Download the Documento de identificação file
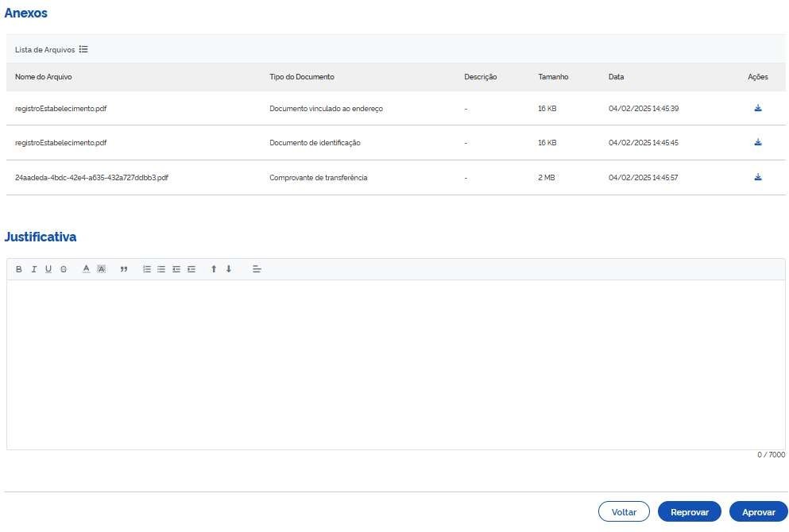789x532 pixels. [x=757, y=143]
